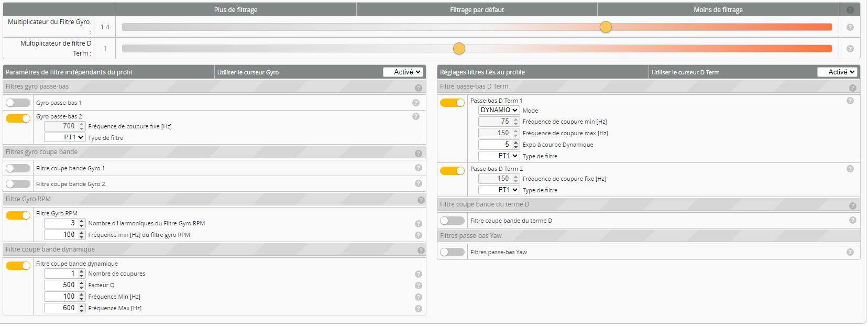Open the DYNAMIQUE mode dropdown
868x327 pixels.
point(499,110)
